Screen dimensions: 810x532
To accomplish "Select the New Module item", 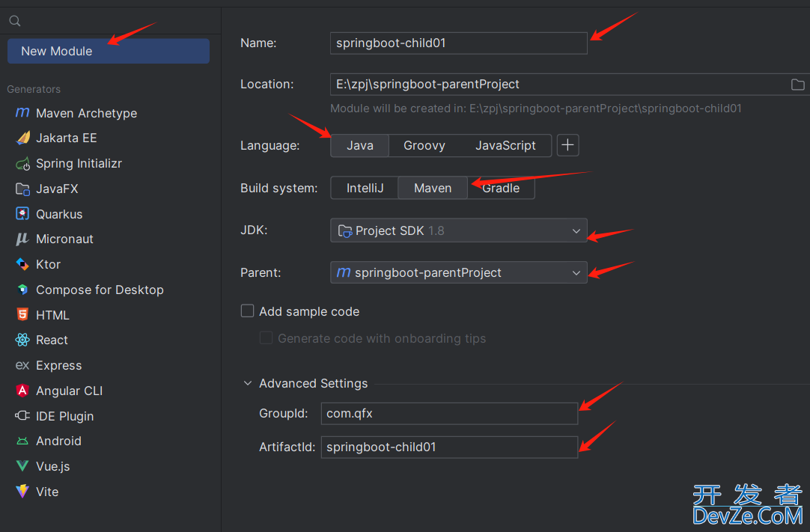I will click(109, 51).
